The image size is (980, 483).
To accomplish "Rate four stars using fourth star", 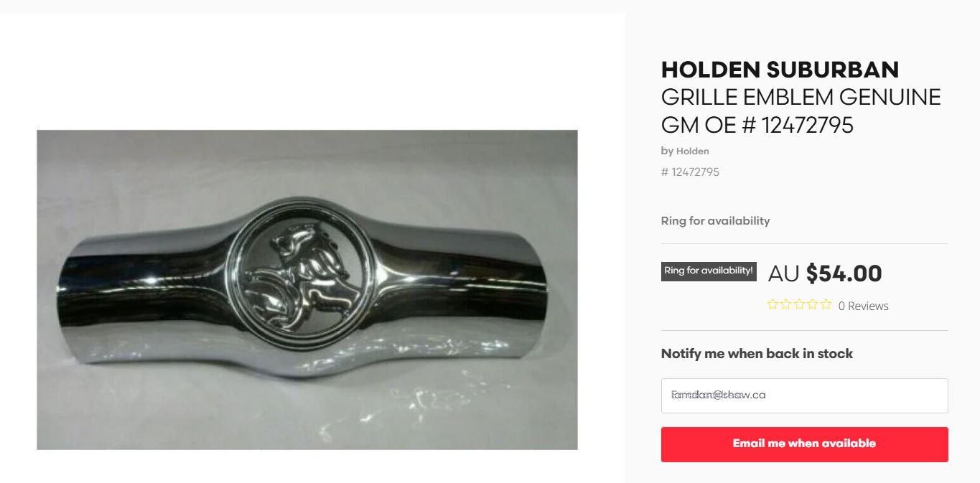I will pos(813,304).
